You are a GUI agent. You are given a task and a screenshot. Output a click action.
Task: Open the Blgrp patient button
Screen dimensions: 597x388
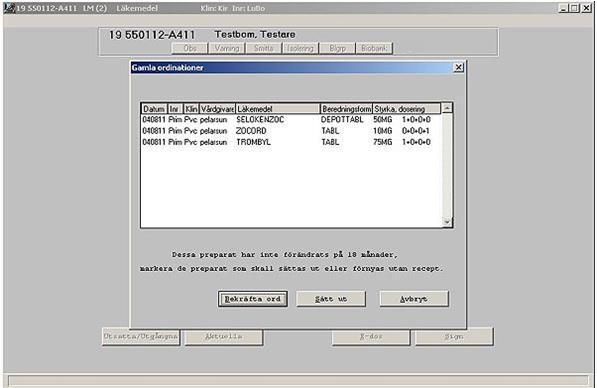click(x=337, y=48)
